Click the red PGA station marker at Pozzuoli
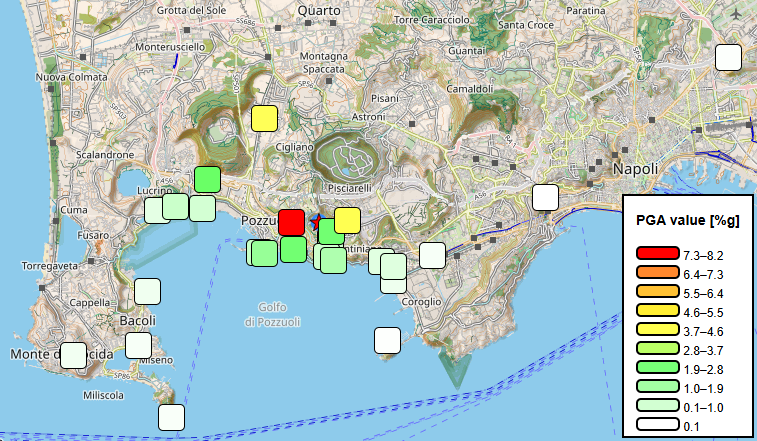The height and width of the screenshot is (441, 757). pyautogui.click(x=292, y=222)
